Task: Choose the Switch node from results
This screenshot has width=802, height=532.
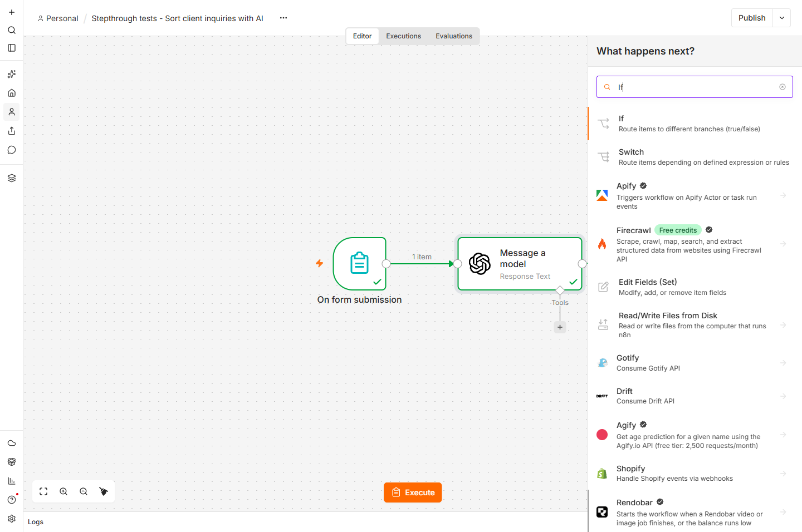Action: 695,157
